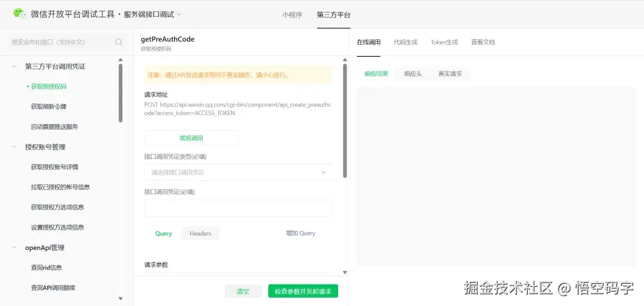Open the 查看文档 tab
This screenshot has width=644, height=306.
483,42
